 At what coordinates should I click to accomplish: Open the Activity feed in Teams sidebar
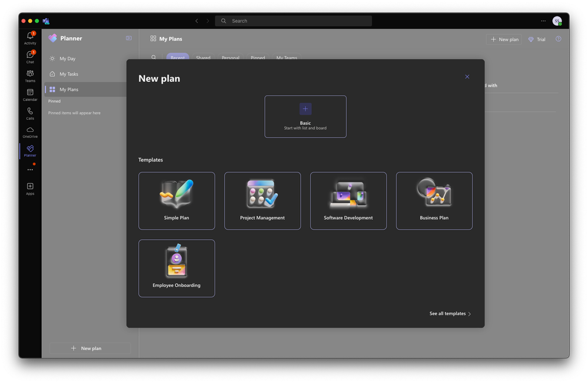(30, 38)
